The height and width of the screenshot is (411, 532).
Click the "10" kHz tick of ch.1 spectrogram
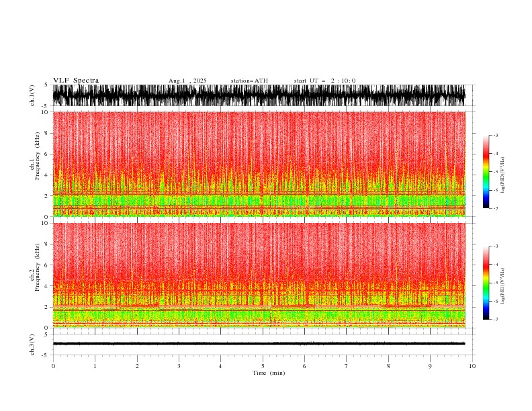[x=45, y=112]
